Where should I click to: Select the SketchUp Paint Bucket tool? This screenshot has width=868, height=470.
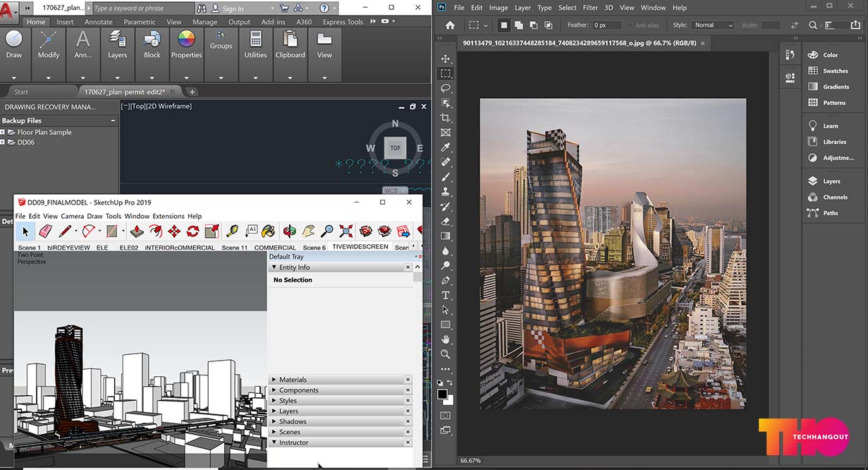tap(268, 231)
